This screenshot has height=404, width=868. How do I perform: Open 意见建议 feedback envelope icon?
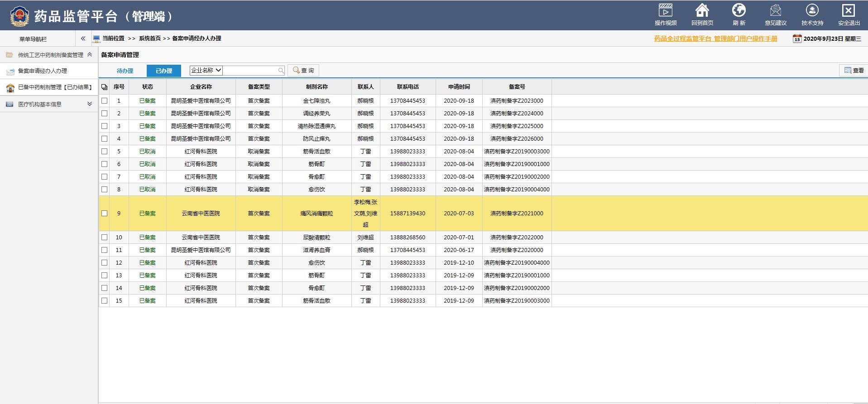point(775,11)
